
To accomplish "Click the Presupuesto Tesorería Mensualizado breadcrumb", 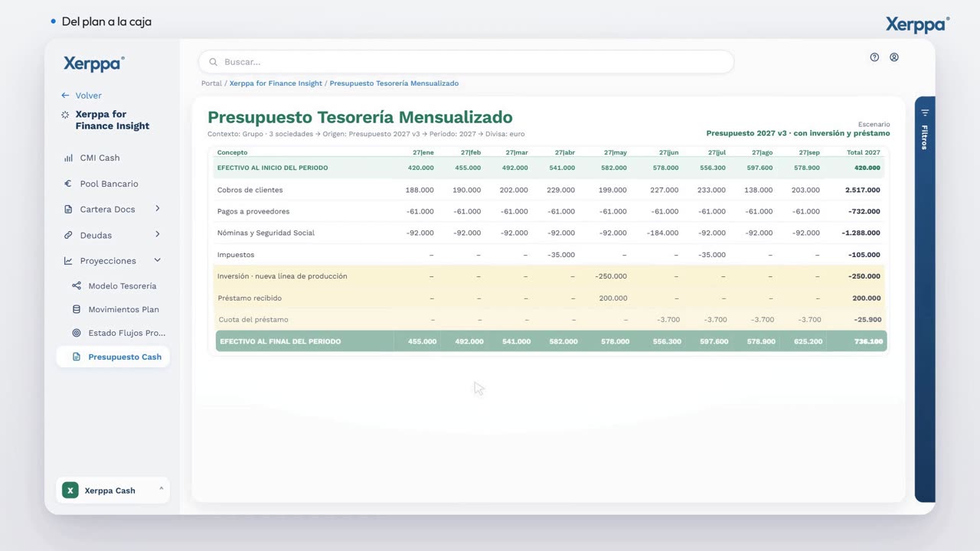I will tap(394, 83).
